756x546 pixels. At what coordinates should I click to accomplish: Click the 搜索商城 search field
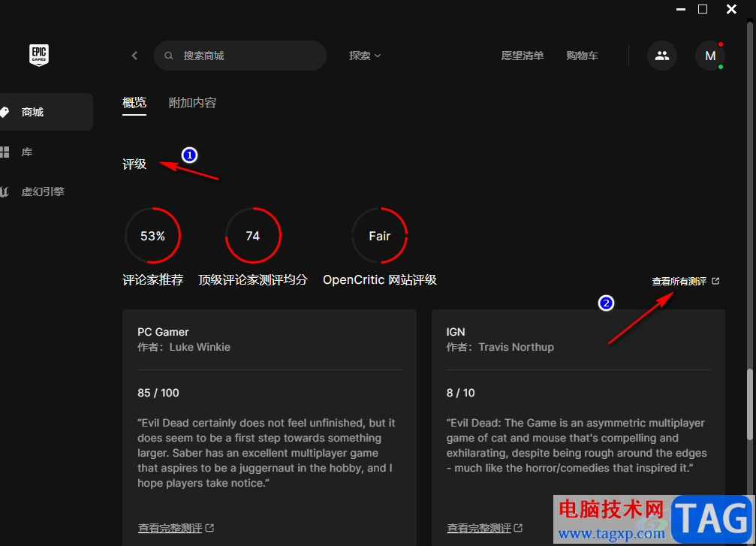[240, 56]
